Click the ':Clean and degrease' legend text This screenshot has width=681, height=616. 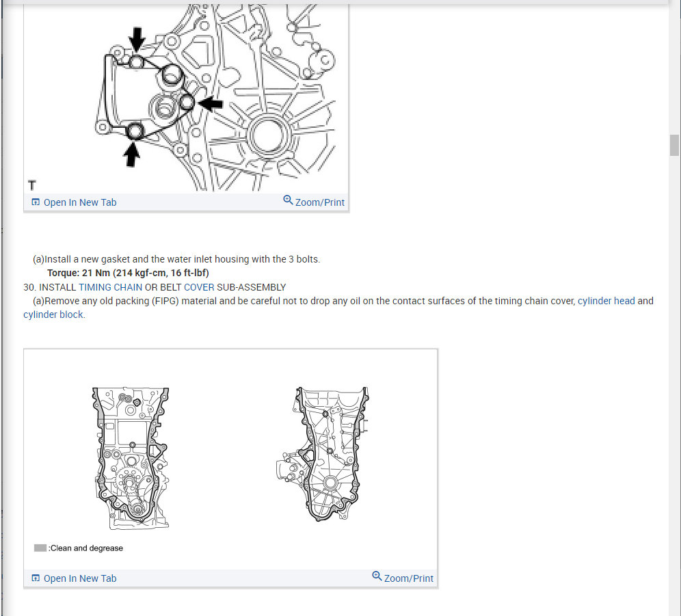point(85,548)
